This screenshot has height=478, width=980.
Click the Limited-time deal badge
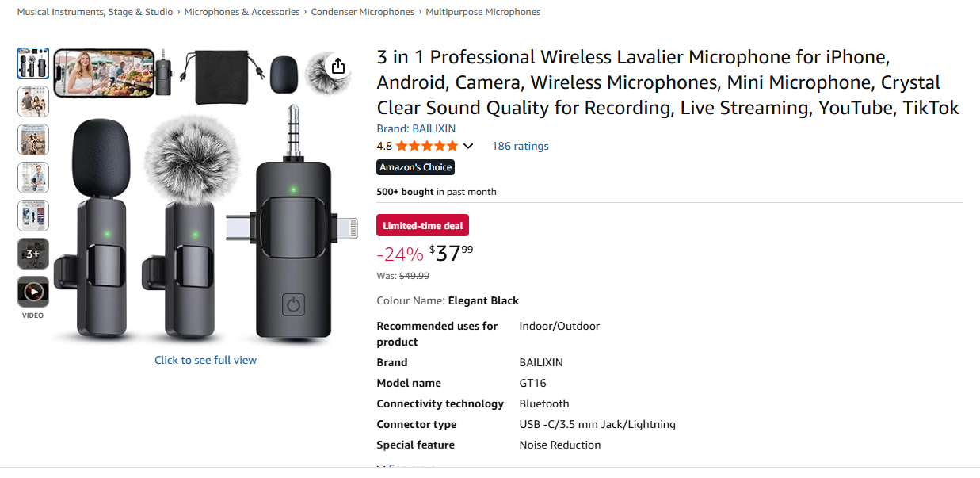pos(422,224)
